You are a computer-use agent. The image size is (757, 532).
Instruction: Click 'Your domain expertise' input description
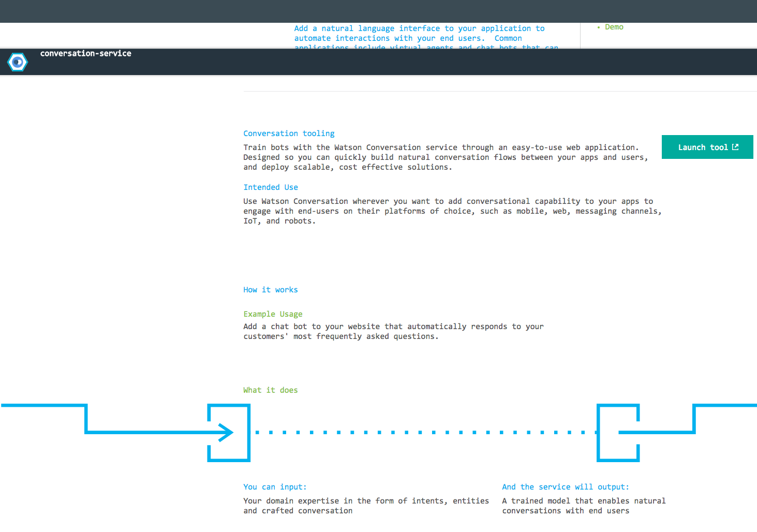(366, 506)
